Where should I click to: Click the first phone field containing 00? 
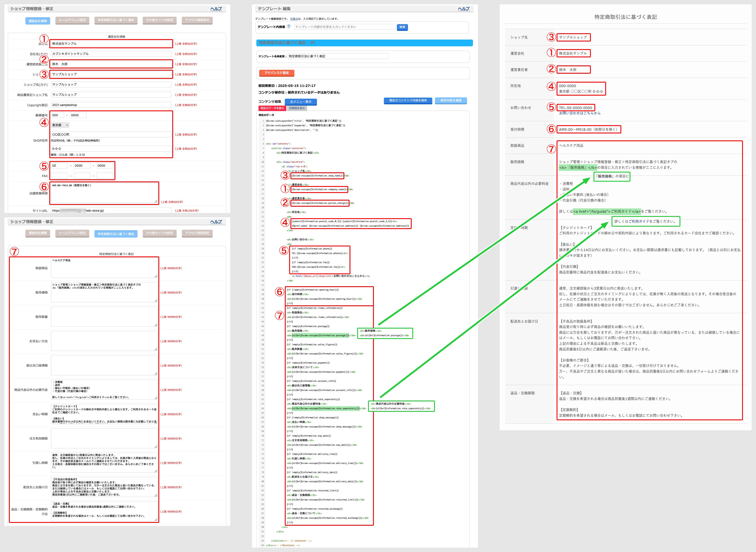pyautogui.click(x=59, y=166)
